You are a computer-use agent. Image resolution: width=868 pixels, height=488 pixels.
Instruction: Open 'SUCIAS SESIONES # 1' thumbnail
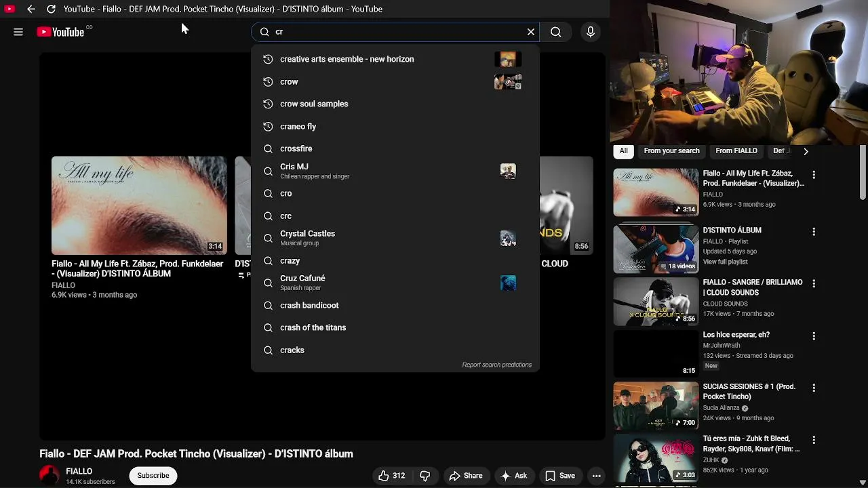point(656,405)
